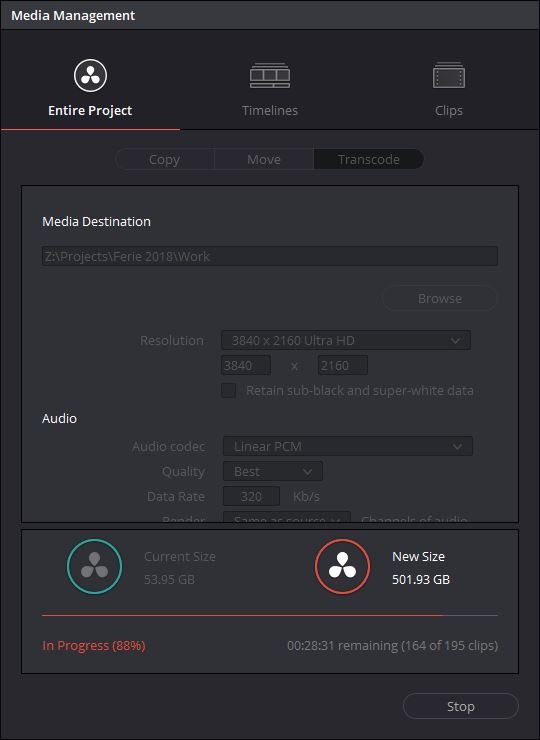The width and height of the screenshot is (540, 740).
Task: Click the Timelines filmstrip icon
Action: coord(270,76)
